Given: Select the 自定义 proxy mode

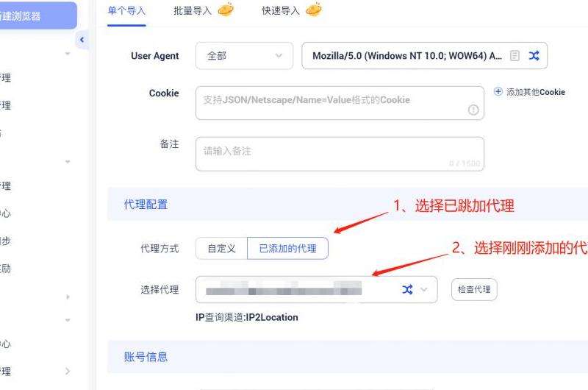Looking at the screenshot, I should [x=222, y=249].
